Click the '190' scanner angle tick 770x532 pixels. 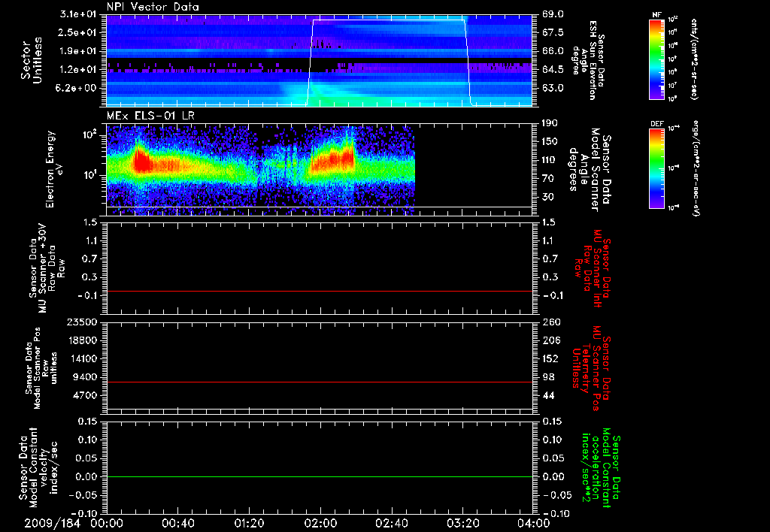point(550,123)
